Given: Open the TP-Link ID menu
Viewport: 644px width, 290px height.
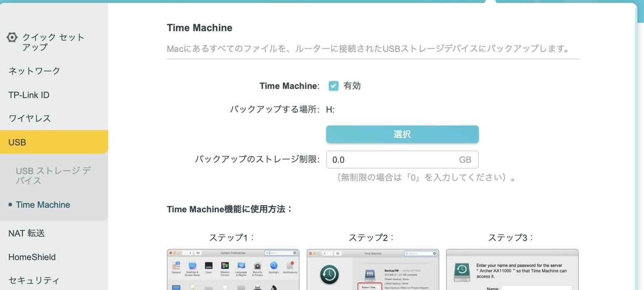Looking at the screenshot, I should 29,95.
